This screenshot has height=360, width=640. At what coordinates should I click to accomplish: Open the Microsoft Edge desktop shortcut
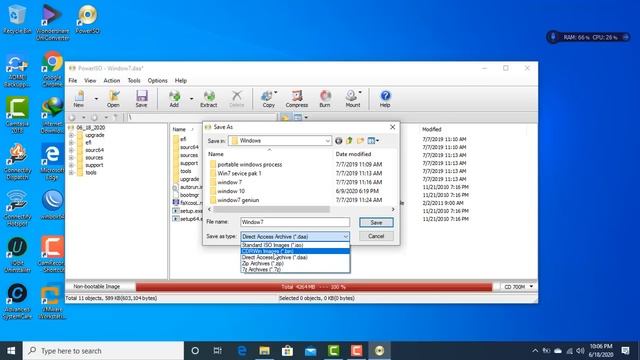[52, 162]
